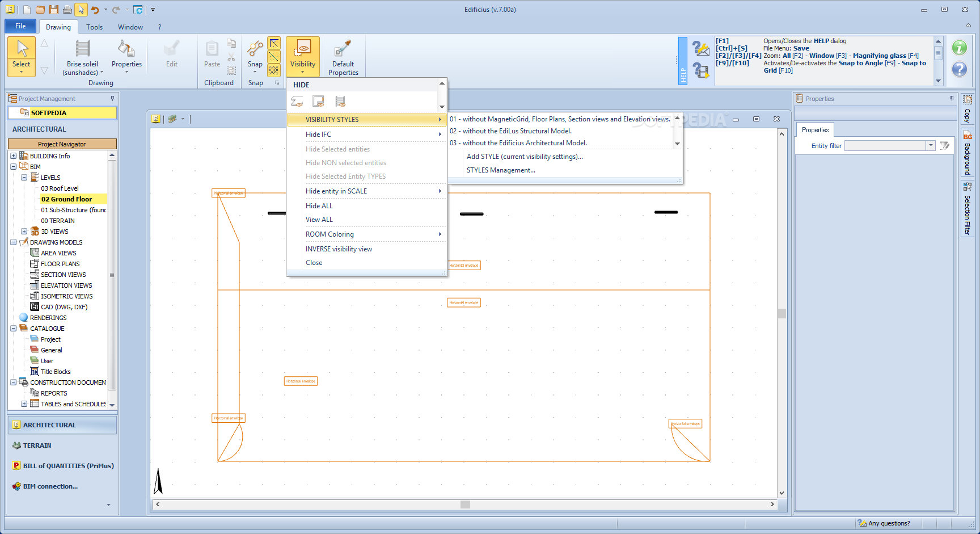Toggle the snap to grid button
Screen dimensions: 980x534
point(274,70)
